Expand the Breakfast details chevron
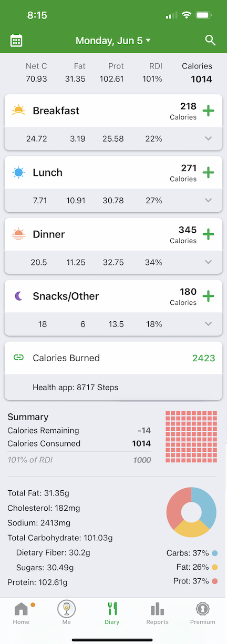Image resolution: width=227 pixels, height=644 pixels. [209, 138]
